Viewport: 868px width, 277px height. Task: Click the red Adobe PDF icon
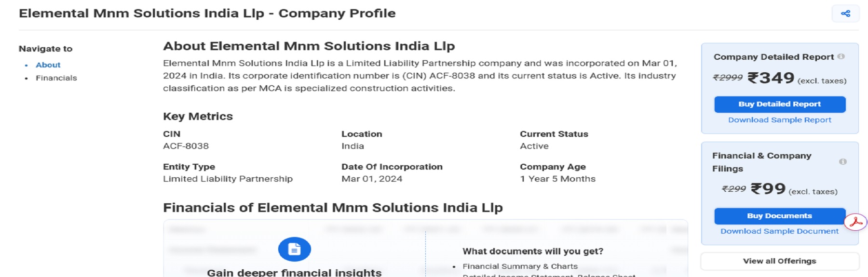[x=855, y=222]
